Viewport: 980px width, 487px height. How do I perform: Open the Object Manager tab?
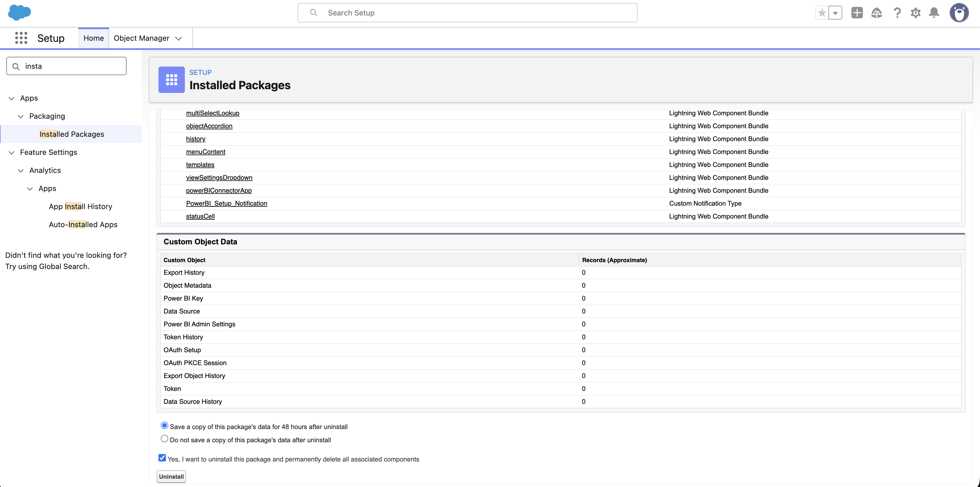click(x=142, y=38)
